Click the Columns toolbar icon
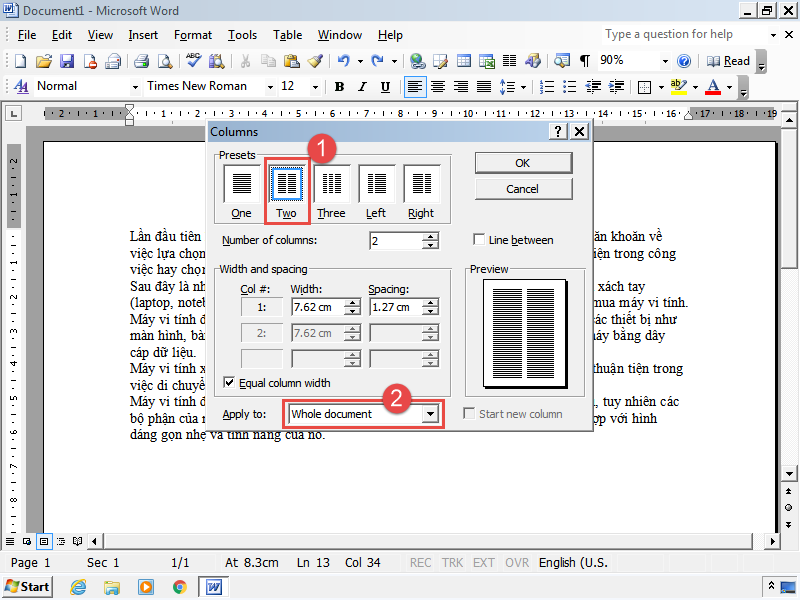 click(x=509, y=61)
